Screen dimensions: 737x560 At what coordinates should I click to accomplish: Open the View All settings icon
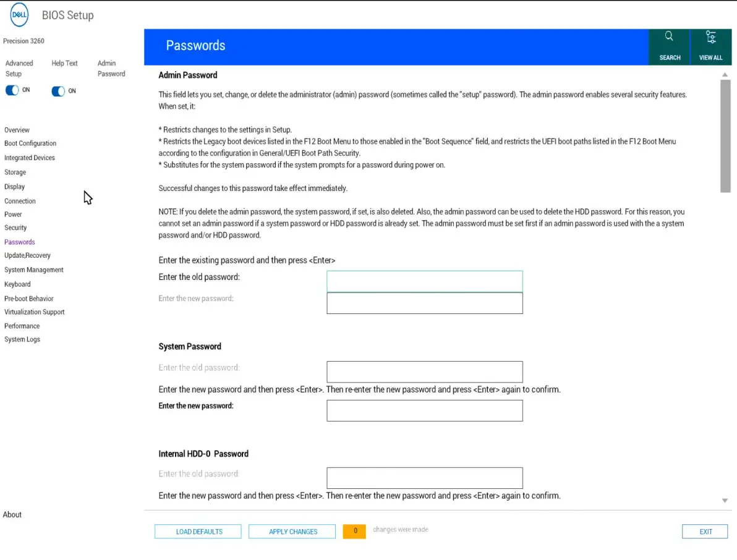pos(710,38)
